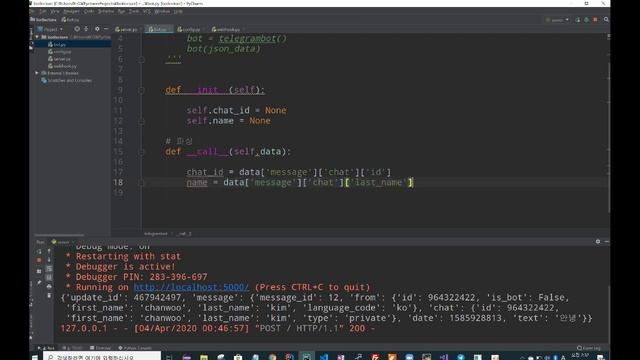
Task: Click the trash clear-all icon in Run panel
Action: click(x=49, y=295)
